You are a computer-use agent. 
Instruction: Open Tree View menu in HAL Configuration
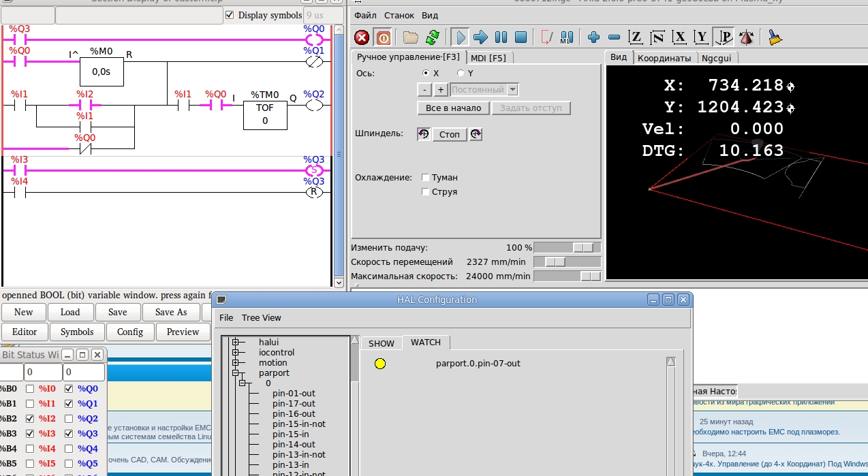pyautogui.click(x=262, y=318)
